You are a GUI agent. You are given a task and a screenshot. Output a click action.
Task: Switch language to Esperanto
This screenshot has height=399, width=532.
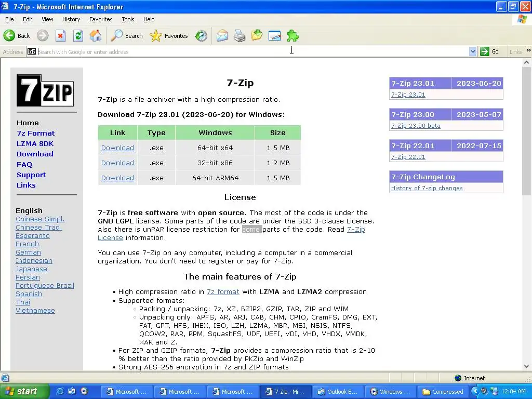(33, 235)
